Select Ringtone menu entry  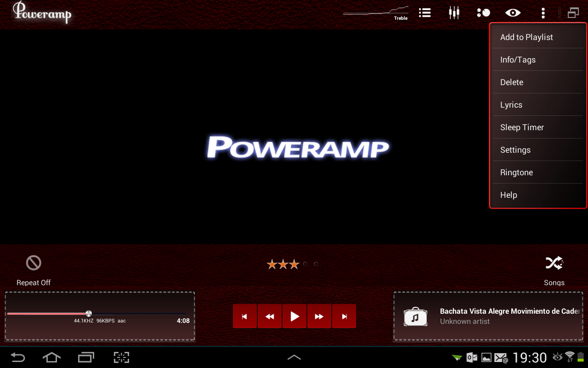tap(538, 172)
